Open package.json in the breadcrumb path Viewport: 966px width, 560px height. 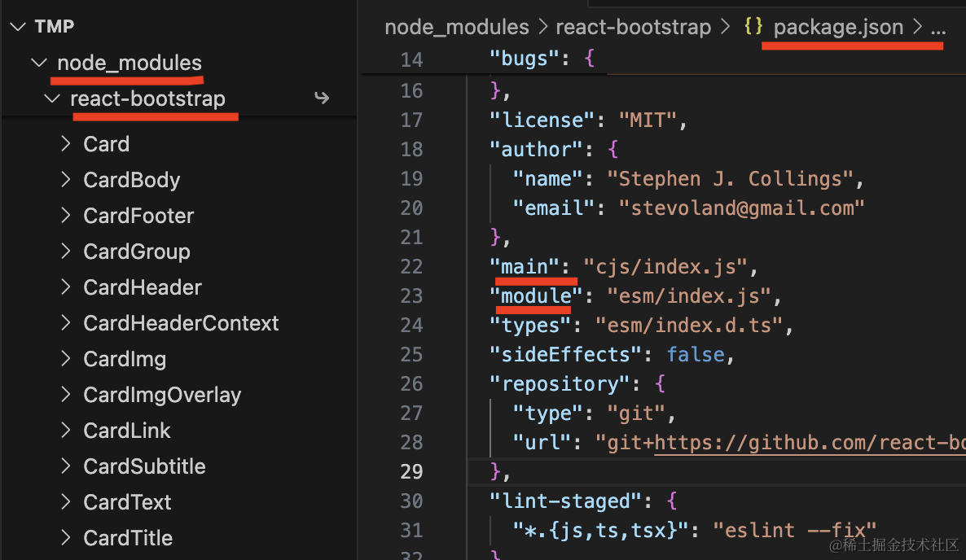point(838,27)
